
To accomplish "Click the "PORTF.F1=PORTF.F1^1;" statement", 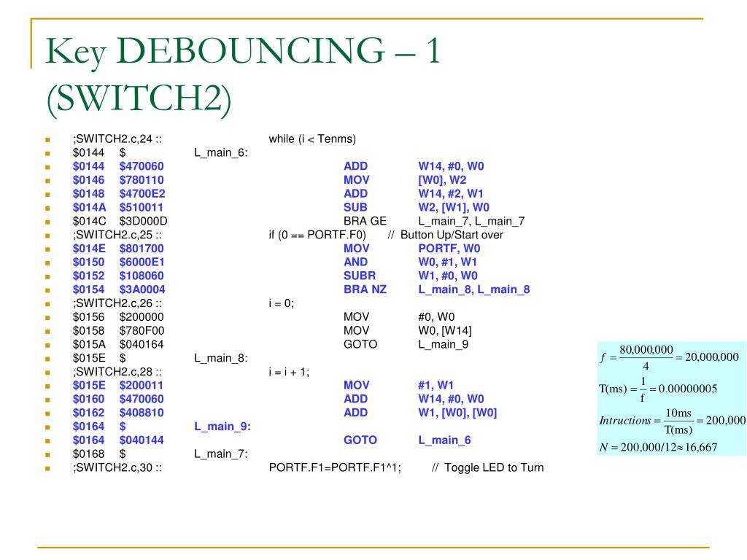I will tap(335, 467).
